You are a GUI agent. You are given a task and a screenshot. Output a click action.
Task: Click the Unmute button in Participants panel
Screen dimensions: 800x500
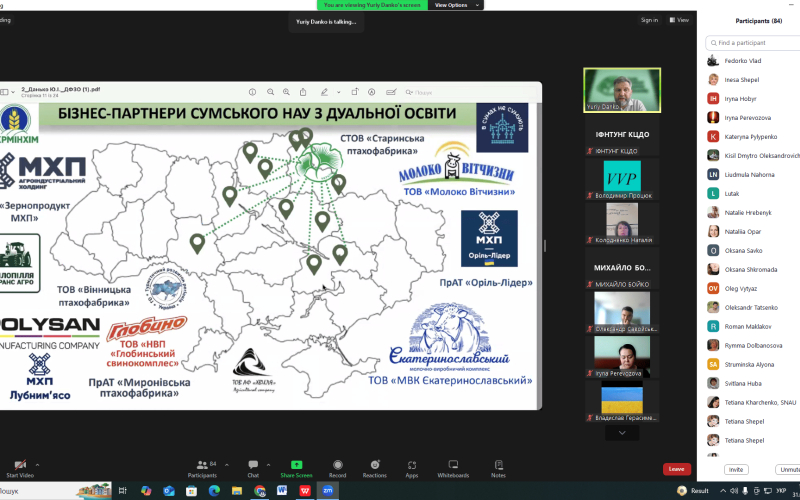(788, 469)
